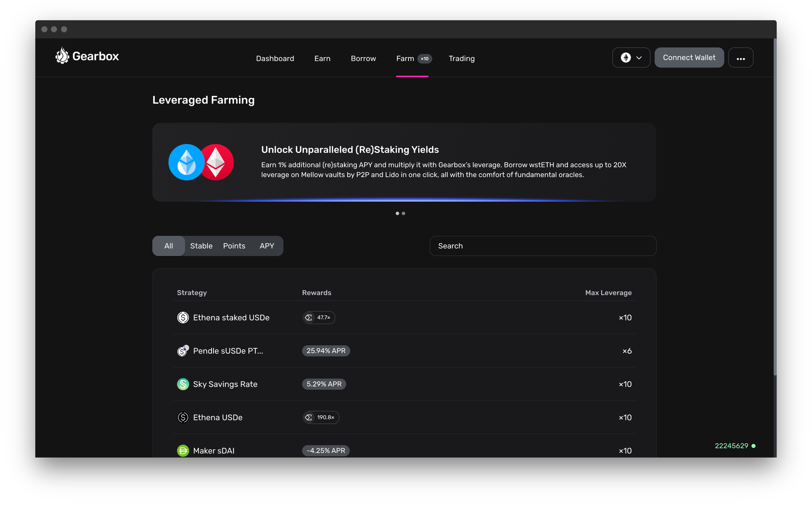
Task: Select the Ethena staked USDe token icon
Action: (183, 318)
